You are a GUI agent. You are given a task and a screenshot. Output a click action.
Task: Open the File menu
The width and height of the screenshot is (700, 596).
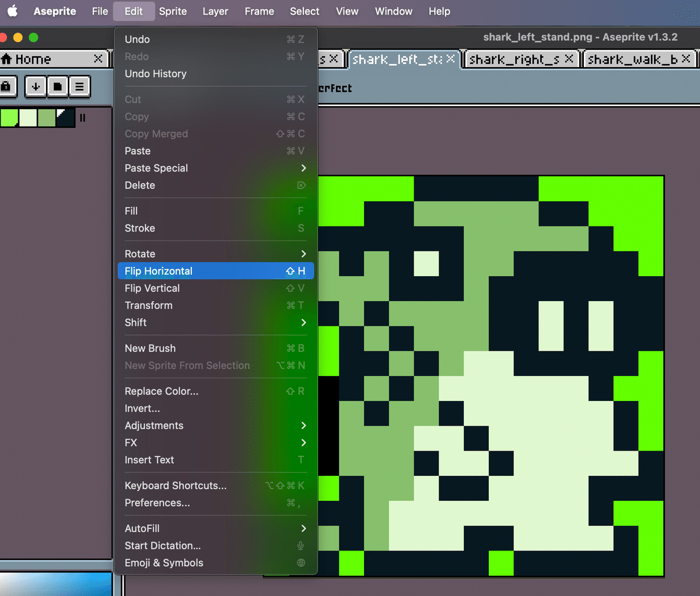pyautogui.click(x=100, y=11)
